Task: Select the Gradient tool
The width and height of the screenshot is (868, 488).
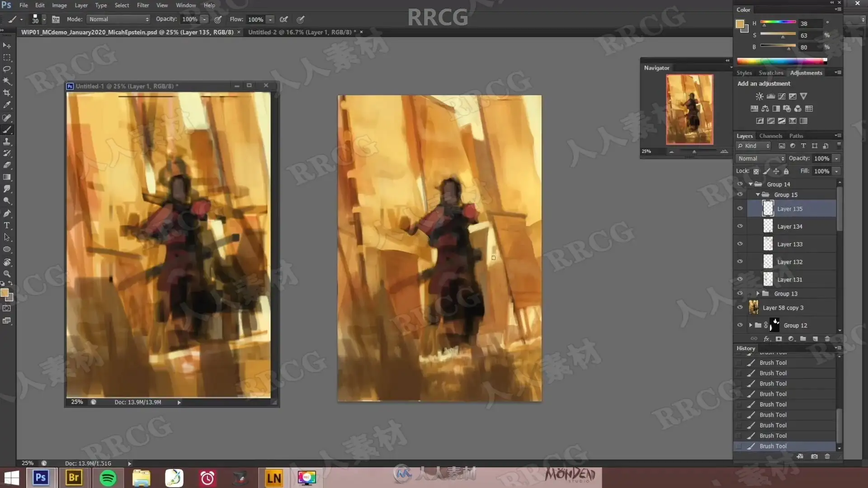Action: (7, 177)
